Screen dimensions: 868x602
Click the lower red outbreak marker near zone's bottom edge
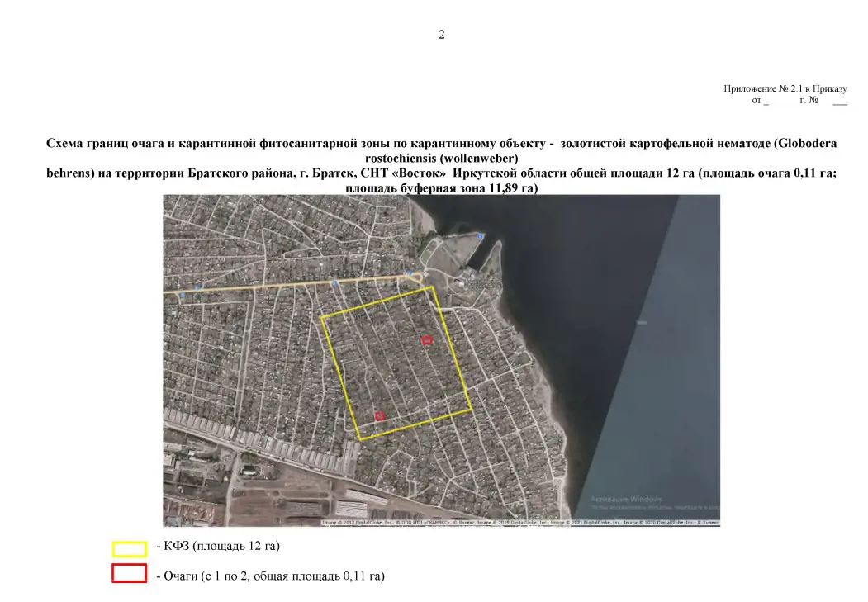[x=380, y=415]
